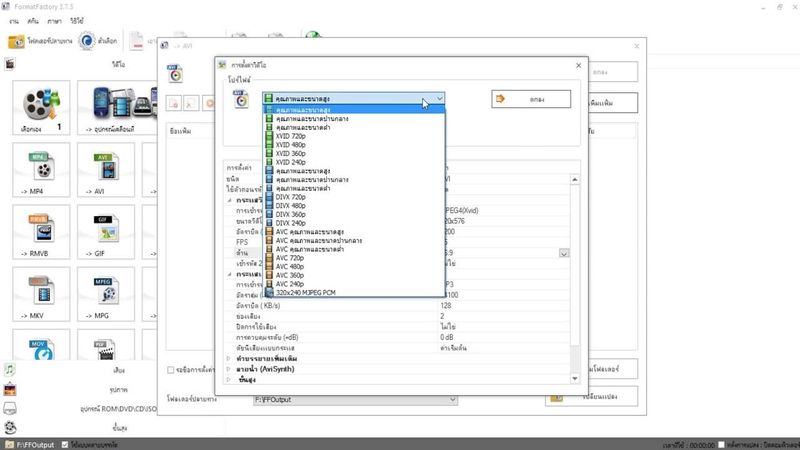Image resolution: width=800 pixels, height=450 pixels.
Task: Click settings list scrollbar down arrow
Action: tap(574, 379)
